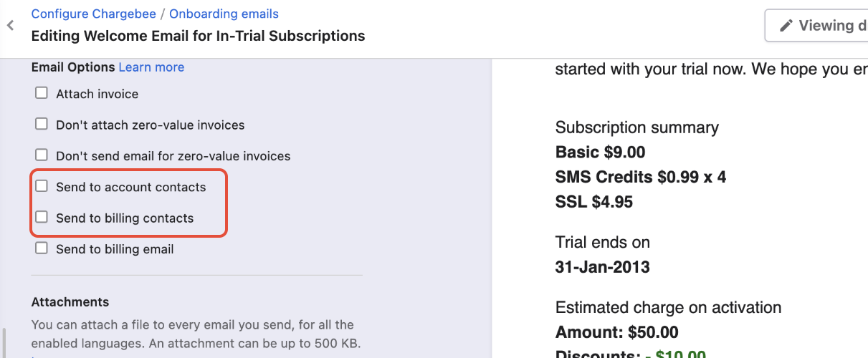The height and width of the screenshot is (358, 868).
Task: Click the back chevron arrow
Action: point(10,26)
